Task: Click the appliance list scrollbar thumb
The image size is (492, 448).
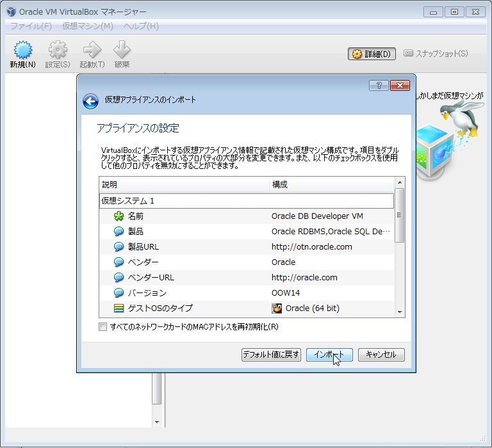Action: [400, 215]
